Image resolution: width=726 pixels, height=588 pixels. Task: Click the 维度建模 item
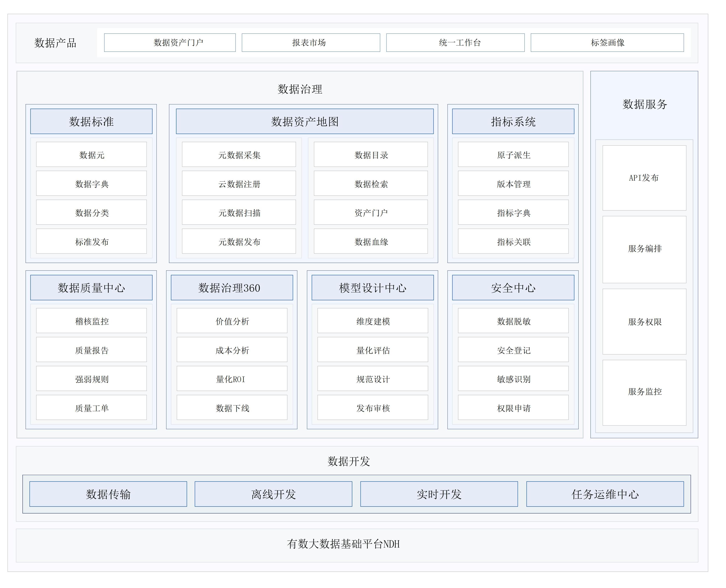(373, 321)
